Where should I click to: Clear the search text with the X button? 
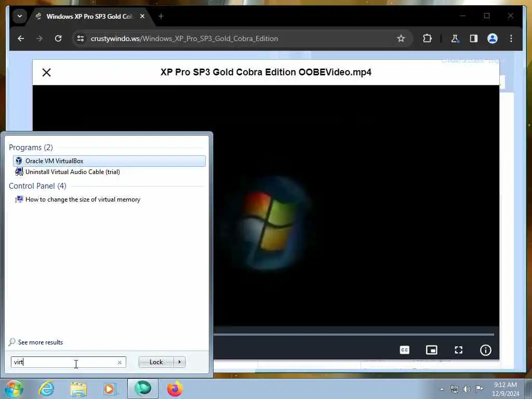click(119, 362)
